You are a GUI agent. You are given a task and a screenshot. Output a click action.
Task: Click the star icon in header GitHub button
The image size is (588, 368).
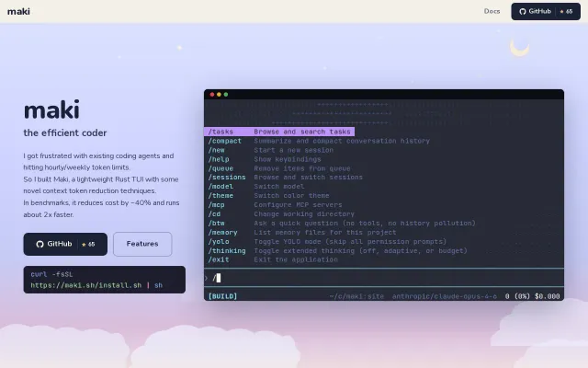click(x=561, y=12)
